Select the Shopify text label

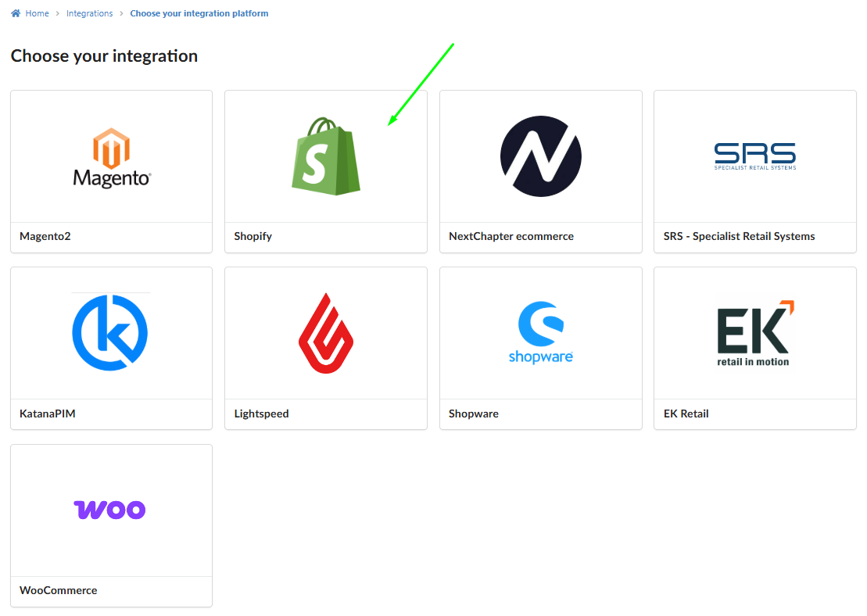point(253,236)
